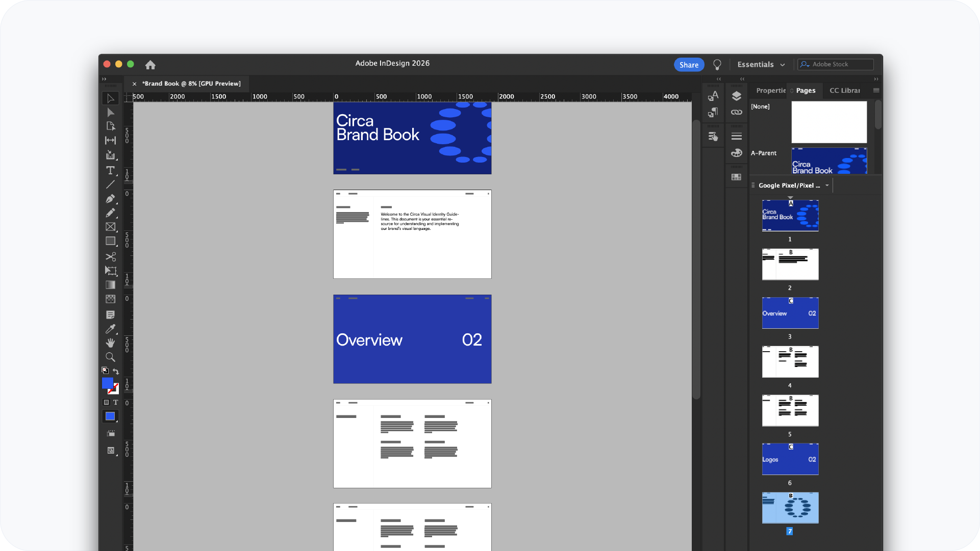Expand the Tools panel to two columns
This screenshot has height=551, width=980.
tap(104, 79)
